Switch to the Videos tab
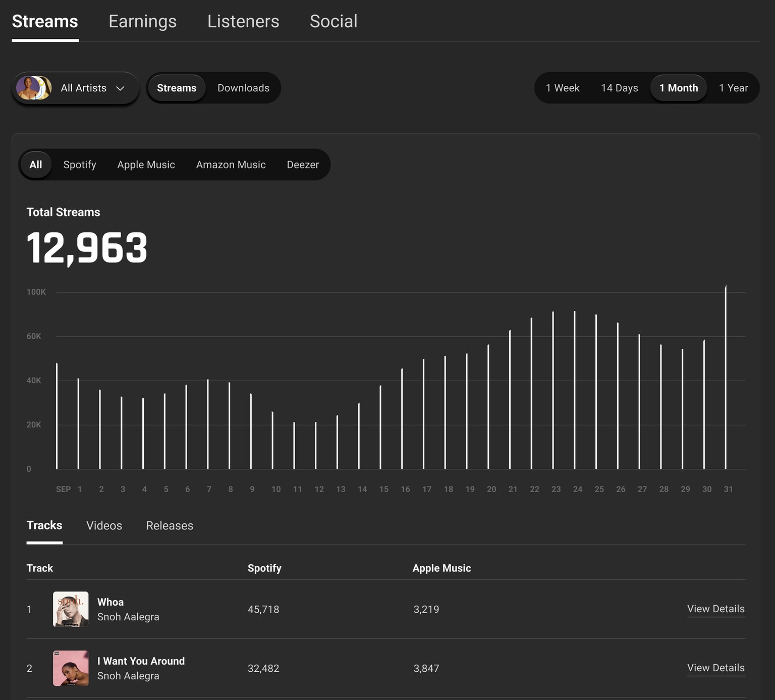The width and height of the screenshot is (775, 700). (104, 525)
